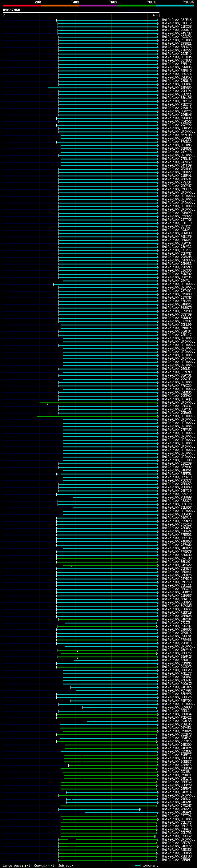This screenshot has height=868, width=197.
Task: Open hit UniRef100_Q00UZ9
Action: tap(176, 30)
